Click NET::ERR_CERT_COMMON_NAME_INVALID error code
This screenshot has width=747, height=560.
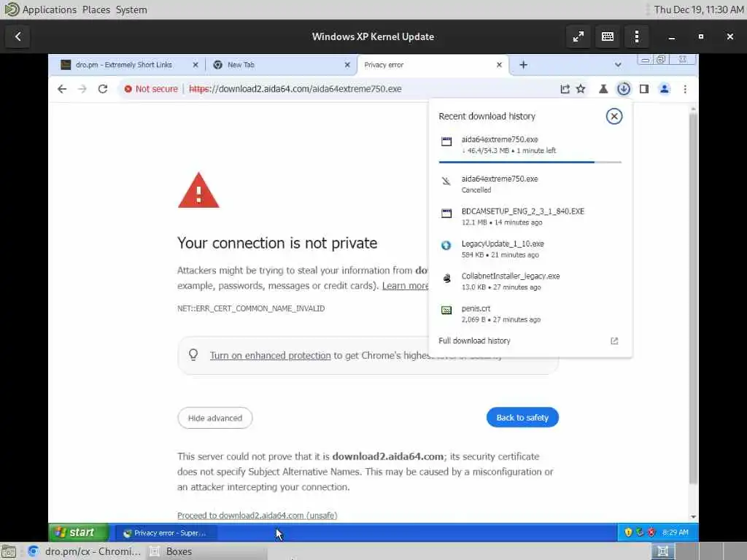[251, 308]
